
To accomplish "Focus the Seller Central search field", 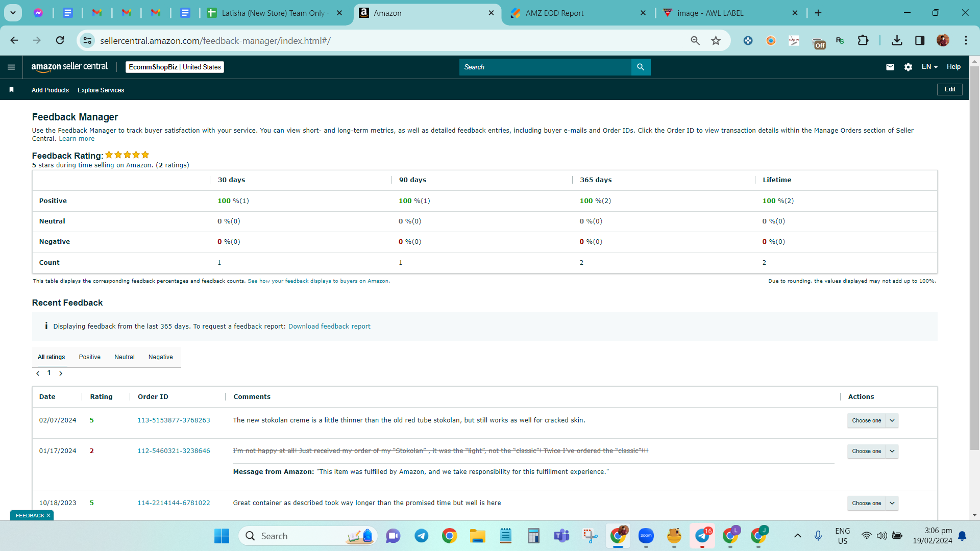I will (545, 67).
